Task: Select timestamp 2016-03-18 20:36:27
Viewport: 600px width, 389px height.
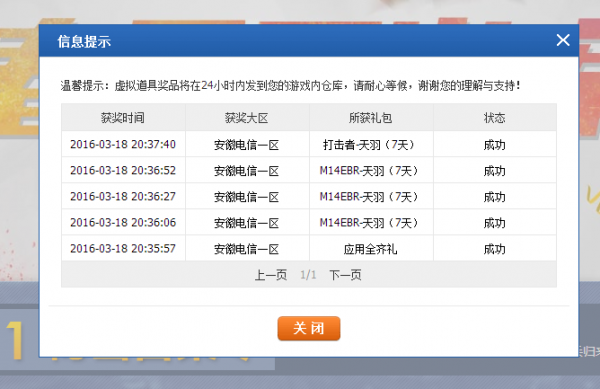Action: click(123, 196)
